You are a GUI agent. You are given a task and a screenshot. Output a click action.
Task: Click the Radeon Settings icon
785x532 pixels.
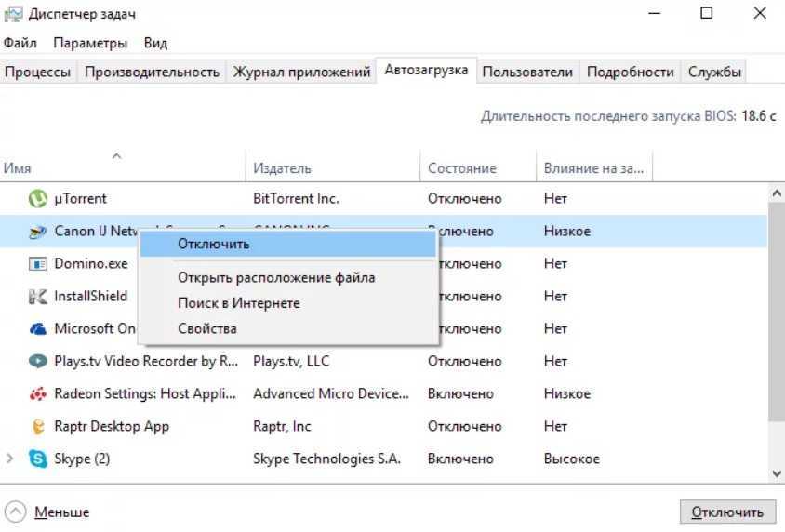pos(37,393)
